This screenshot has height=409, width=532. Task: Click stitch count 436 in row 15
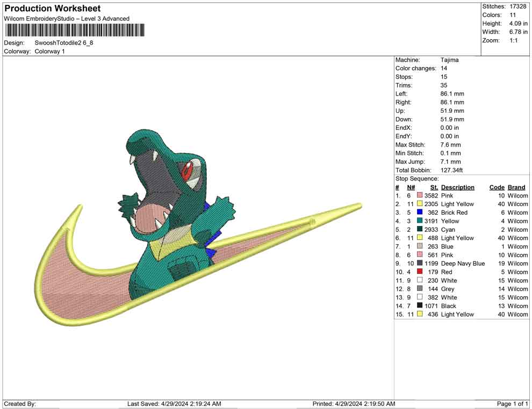tap(433, 314)
